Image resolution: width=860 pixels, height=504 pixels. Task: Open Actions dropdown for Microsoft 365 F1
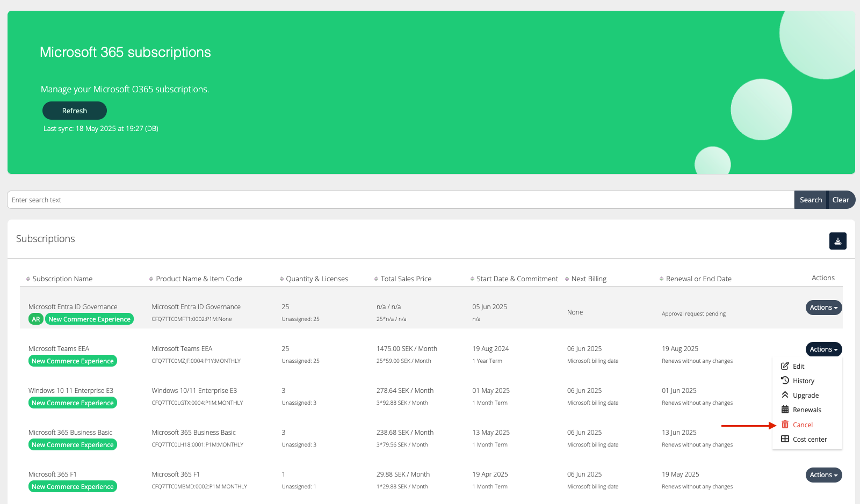tap(823, 475)
